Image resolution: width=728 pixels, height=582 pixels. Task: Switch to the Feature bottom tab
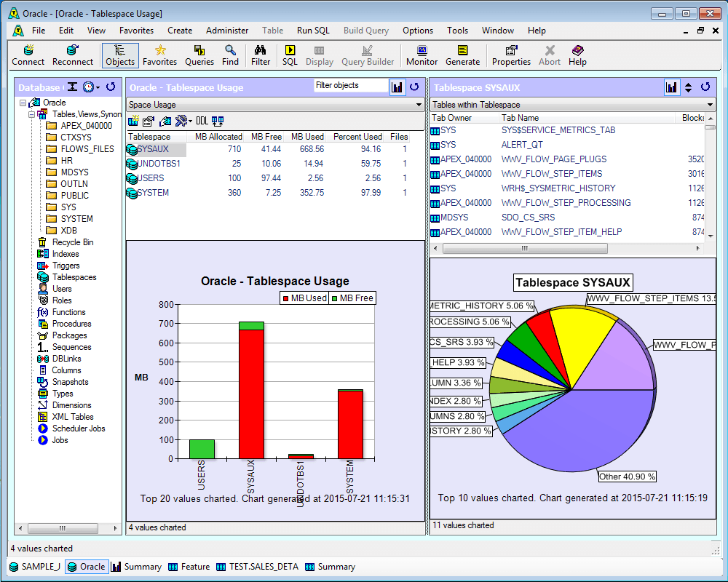pos(189,567)
